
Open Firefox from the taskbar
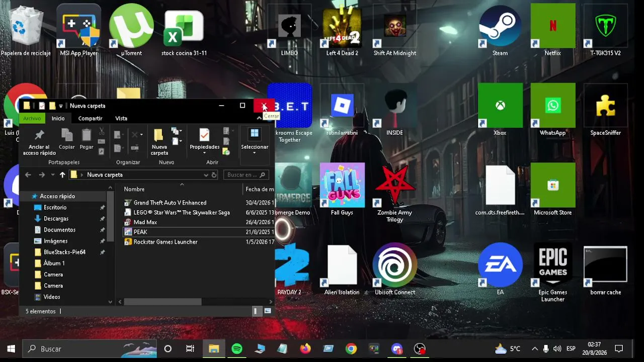(305, 349)
